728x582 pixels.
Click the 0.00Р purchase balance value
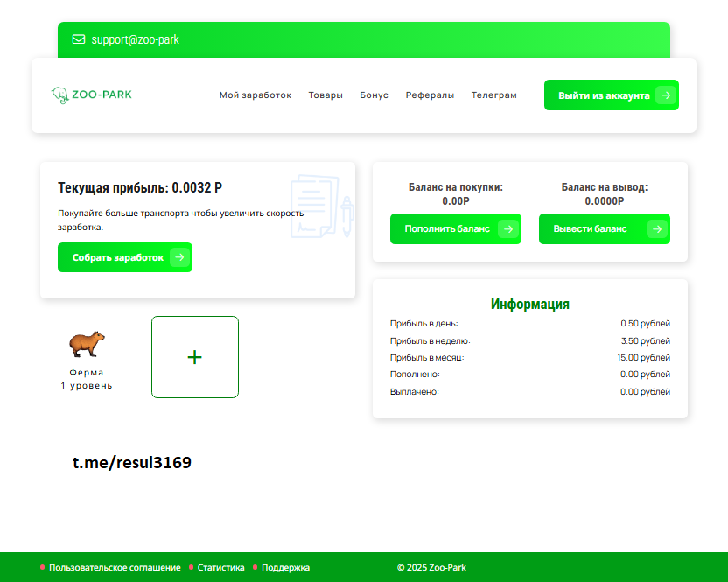[456, 201]
